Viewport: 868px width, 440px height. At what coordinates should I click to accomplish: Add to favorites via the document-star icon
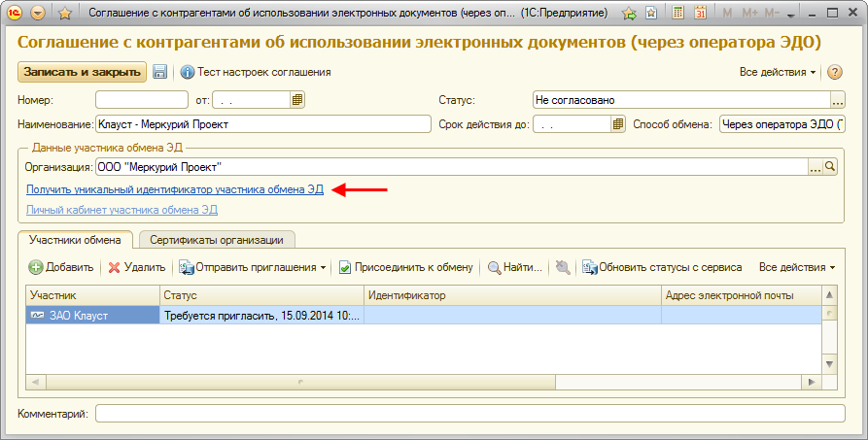coord(651,13)
